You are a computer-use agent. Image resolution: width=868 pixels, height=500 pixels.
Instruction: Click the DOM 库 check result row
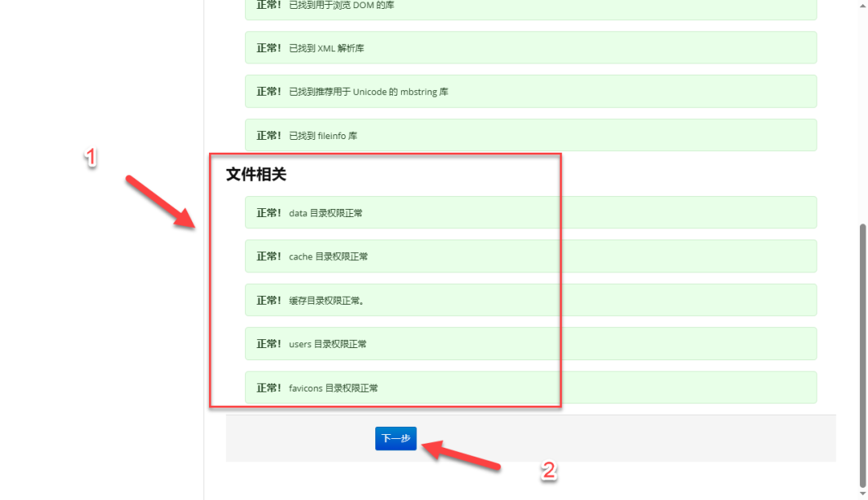point(530,8)
